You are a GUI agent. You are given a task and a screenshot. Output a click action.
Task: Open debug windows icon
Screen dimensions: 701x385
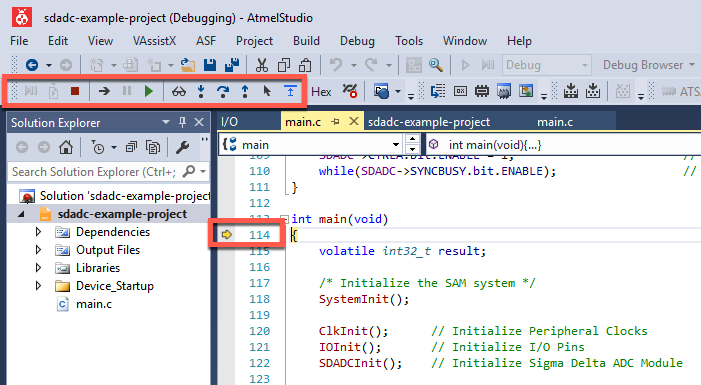[x=382, y=92]
